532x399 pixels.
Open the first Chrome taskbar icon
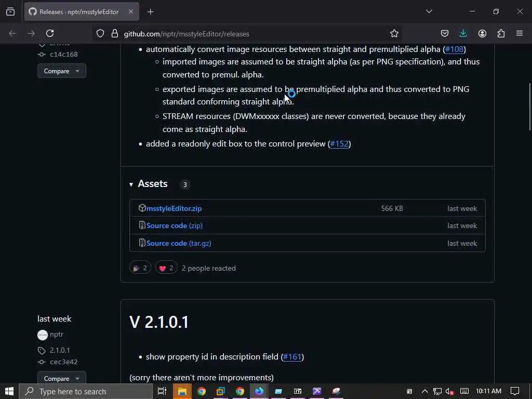[x=202, y=391]
